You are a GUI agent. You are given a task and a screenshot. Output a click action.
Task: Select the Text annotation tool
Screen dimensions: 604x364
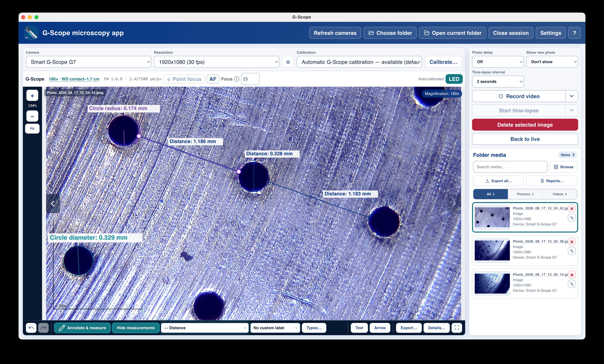359,328
